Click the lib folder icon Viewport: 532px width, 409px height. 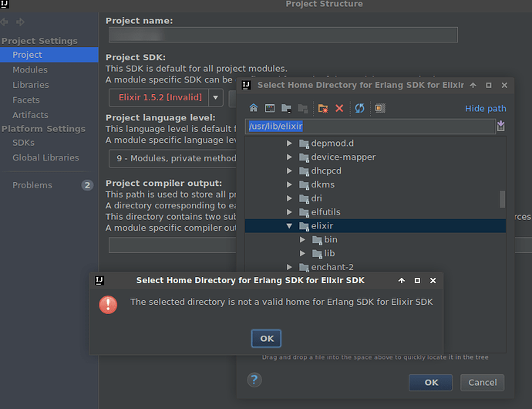(317, 254)
